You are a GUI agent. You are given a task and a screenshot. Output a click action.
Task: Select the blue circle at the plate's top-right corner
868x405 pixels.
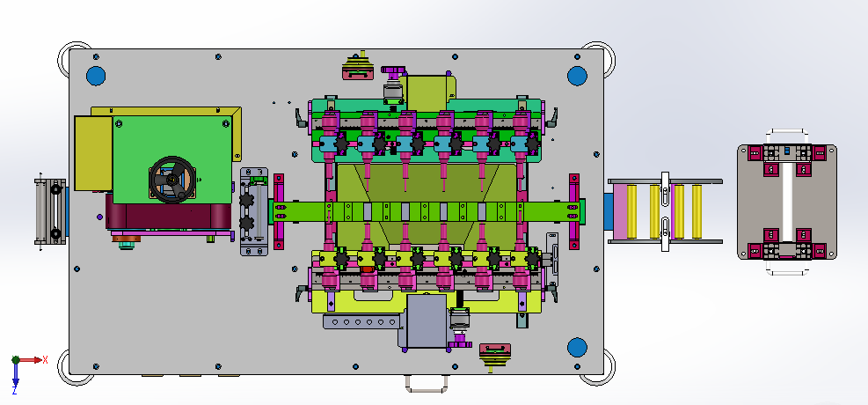(x=577, y=76)
